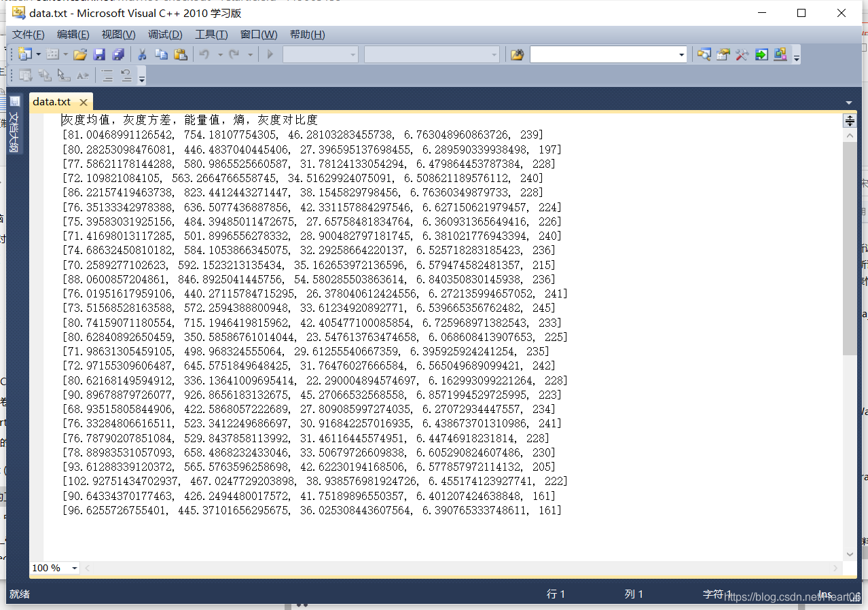Click the header line 灰度均值，灰度方差
The image size is (868, 610).
pyautogui.click(x=189, y=120)
